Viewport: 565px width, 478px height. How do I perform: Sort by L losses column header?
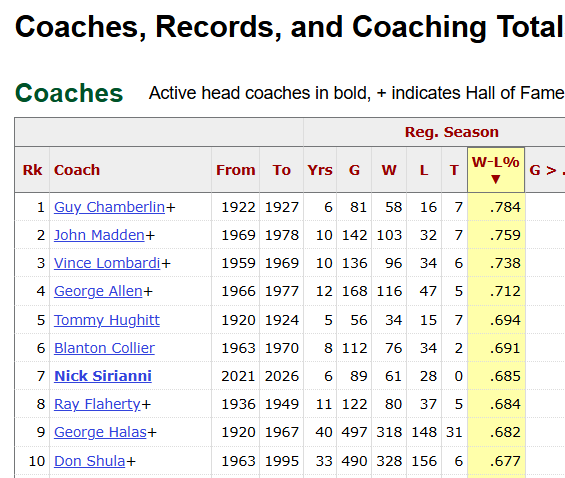[x=424, y=170]
